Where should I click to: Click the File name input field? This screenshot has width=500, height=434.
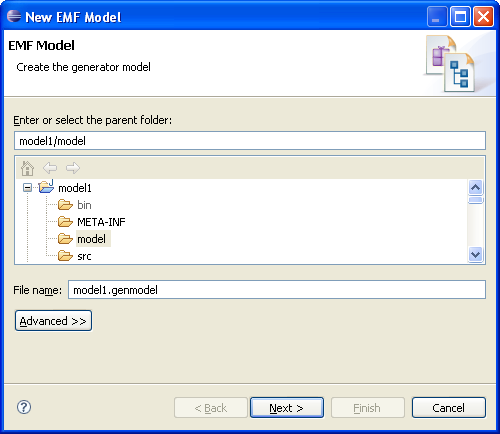(277, 290)
